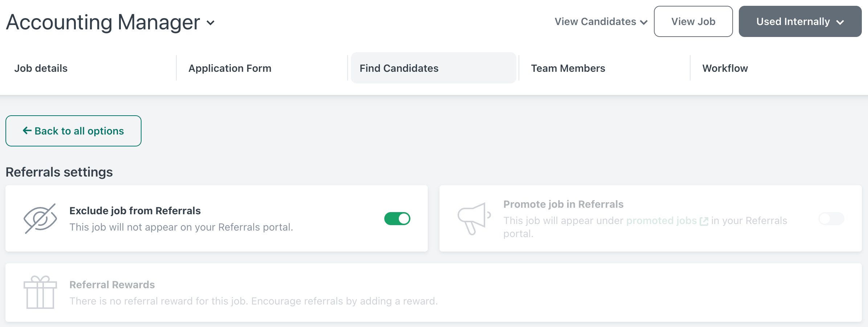Viewport: 868px width, 327px height.
Task: Toggle Promote job in Referrals switch
Action: (831, 219)
